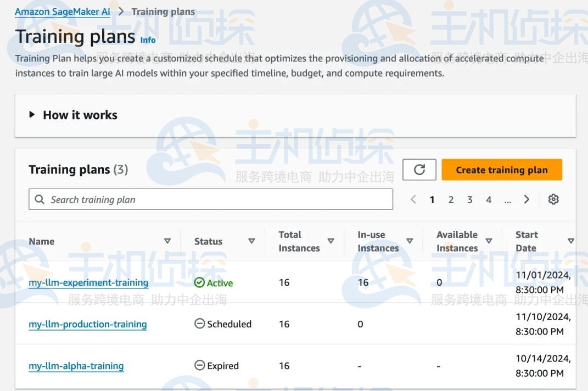588x391 pixels.
Task: Sort by Status column arrow
Action: click(251, 241)
